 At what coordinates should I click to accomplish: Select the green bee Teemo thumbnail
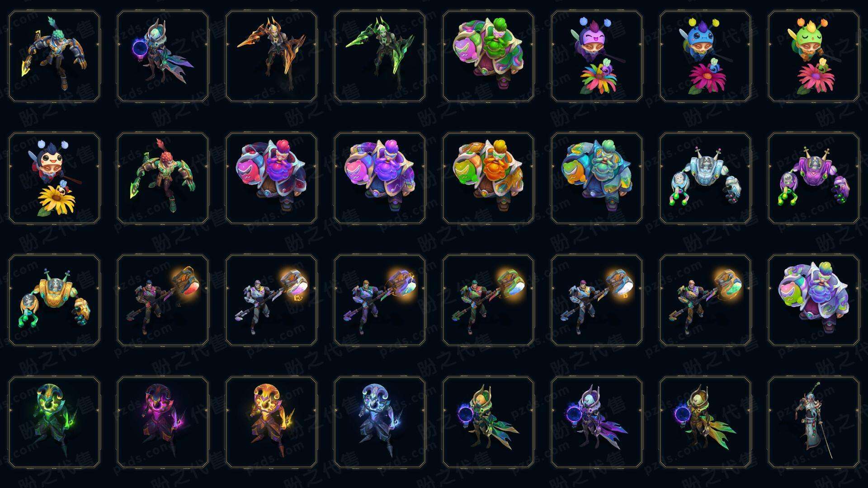(814, 56)
